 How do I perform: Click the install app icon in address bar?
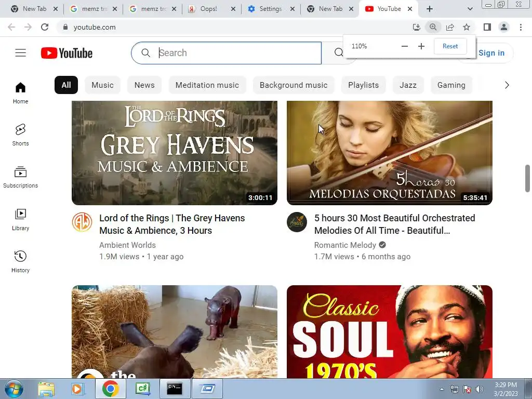[416, 27]
